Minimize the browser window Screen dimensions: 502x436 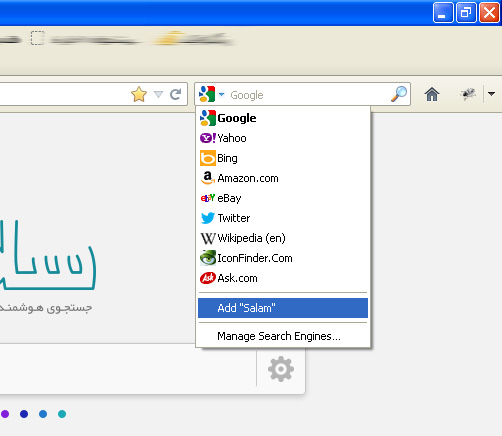point(443,13)
